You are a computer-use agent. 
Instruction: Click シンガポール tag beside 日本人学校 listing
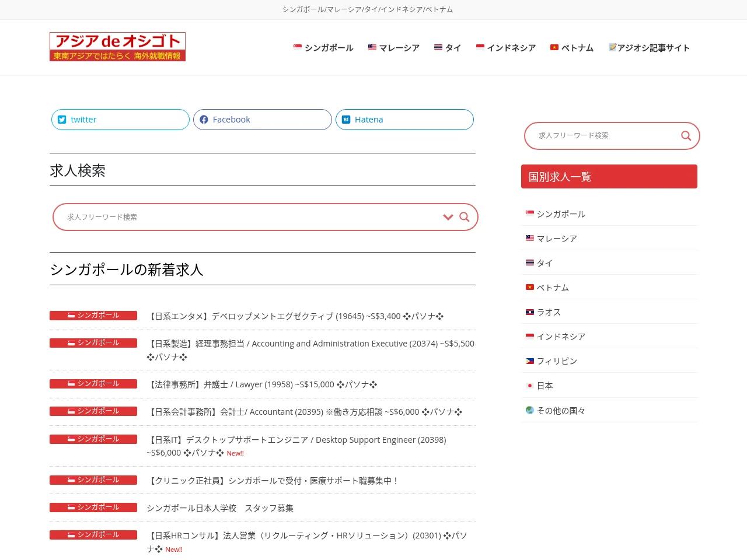pos(93,508)
